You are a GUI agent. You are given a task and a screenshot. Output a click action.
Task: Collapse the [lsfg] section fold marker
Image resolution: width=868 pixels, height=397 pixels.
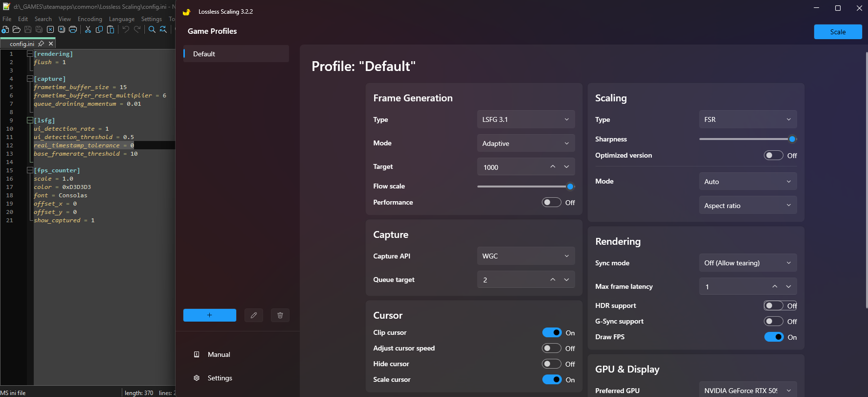[30, 120]
